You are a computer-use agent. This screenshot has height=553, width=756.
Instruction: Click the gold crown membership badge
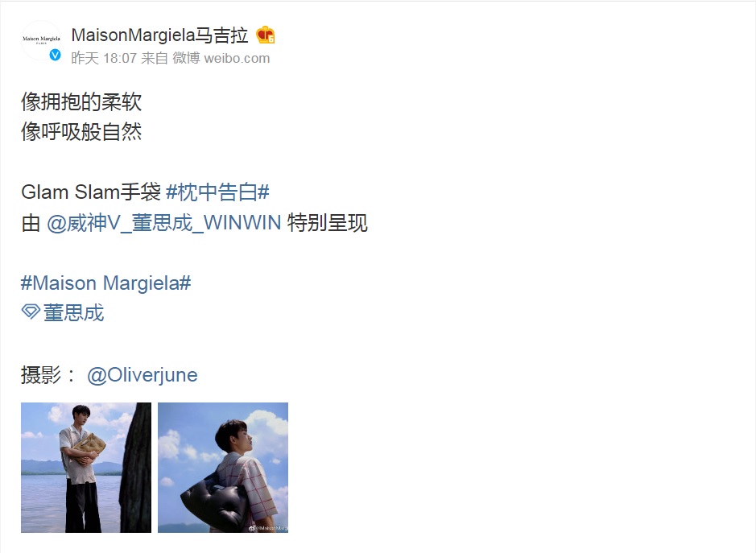pyautogui.click(x=265, y=35)
